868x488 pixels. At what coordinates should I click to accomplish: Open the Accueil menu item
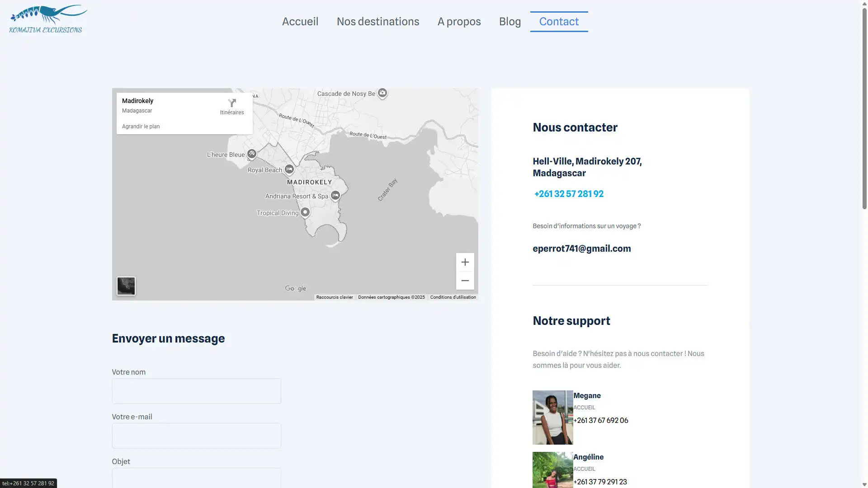point(300,21)
